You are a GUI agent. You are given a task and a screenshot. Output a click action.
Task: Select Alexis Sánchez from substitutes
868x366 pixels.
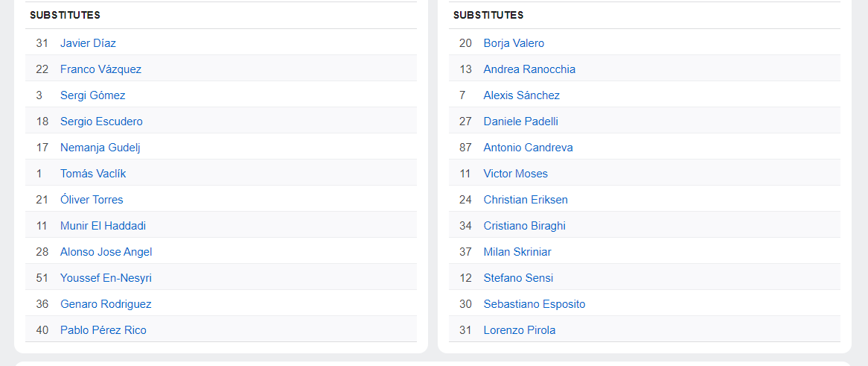pos(521,95)
